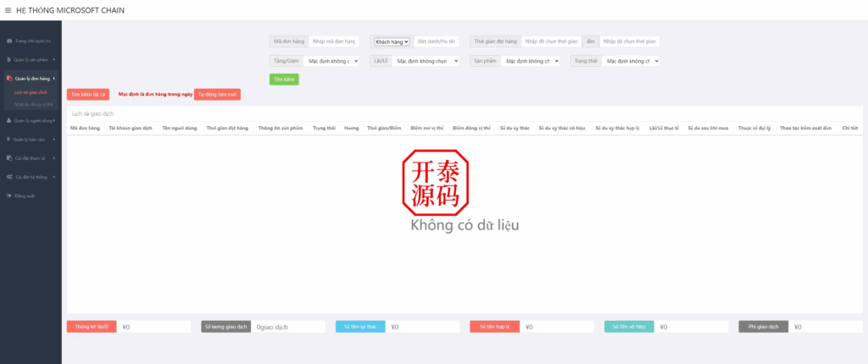Image resolution: width=868 pixels, height=364 pixels.
Task: Expand the Quản lý báo cáo arrow
Action: click(54, 140)
